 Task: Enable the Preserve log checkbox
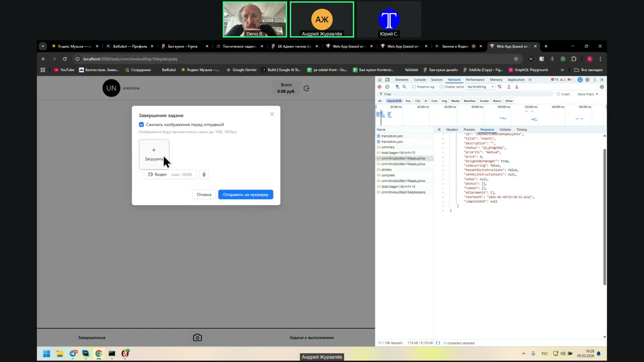413,87
